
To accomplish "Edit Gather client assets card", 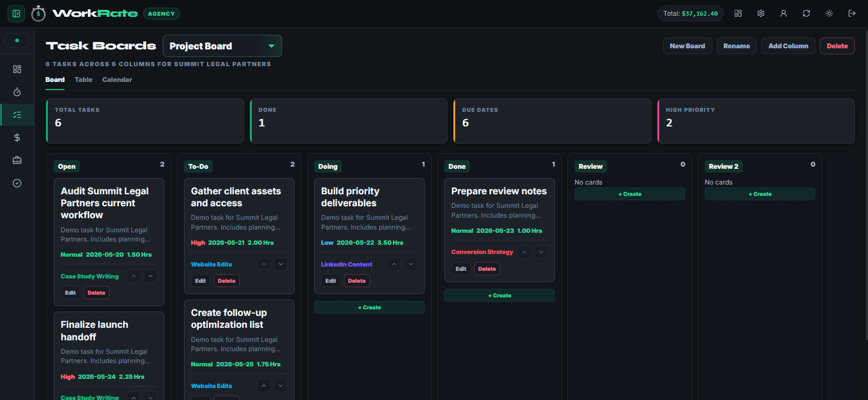I will point(201,281).
